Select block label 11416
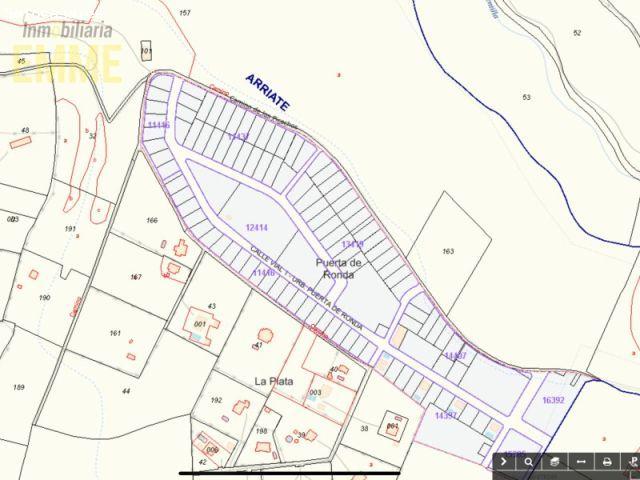This screenshot has width=640, height=480. click(158, 125)
